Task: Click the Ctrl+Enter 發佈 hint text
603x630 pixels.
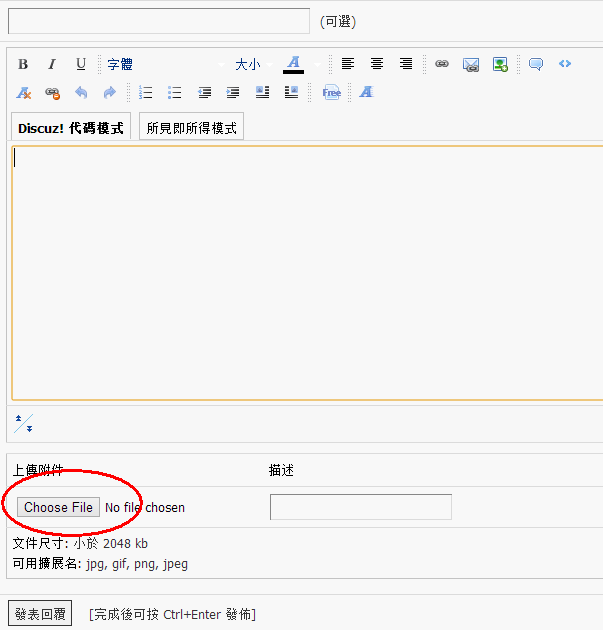Action: pos(172,614)
